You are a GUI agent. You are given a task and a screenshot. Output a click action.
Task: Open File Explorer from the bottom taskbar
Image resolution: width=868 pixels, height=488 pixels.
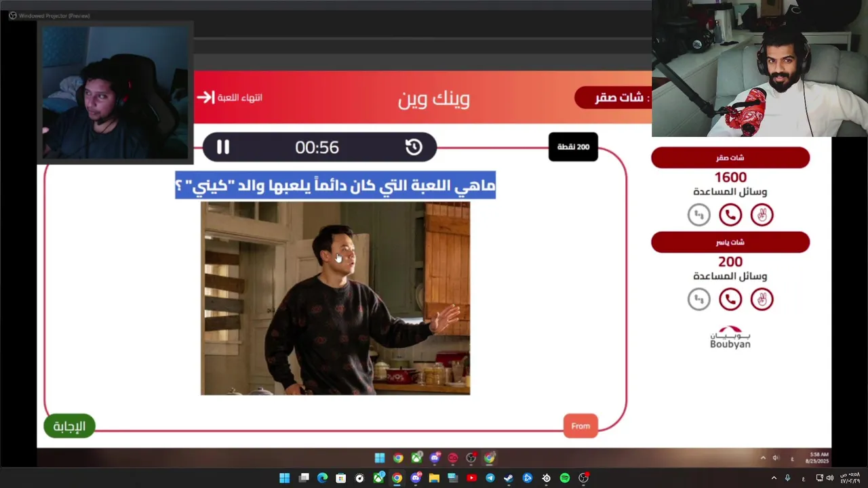[434, 478]
